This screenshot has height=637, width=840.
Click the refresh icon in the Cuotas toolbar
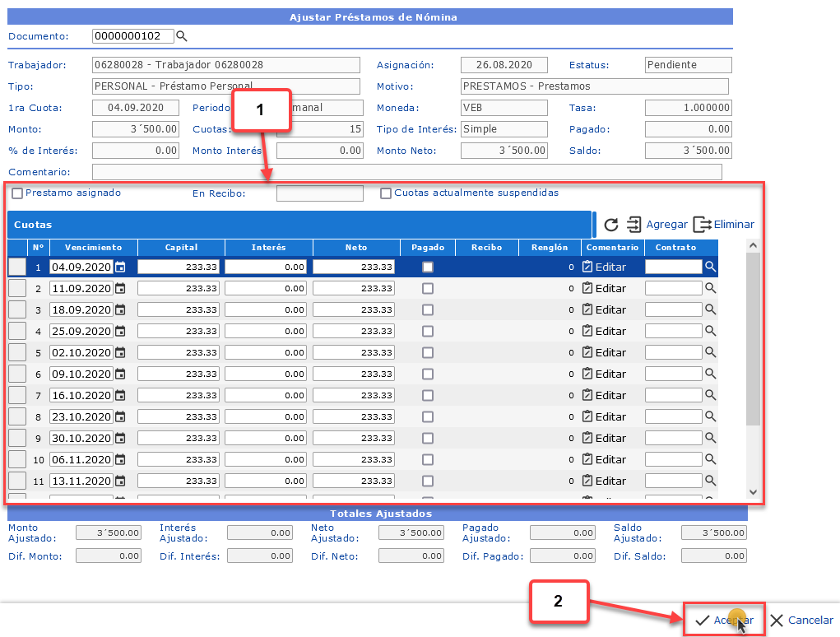(x=610, y=225)
